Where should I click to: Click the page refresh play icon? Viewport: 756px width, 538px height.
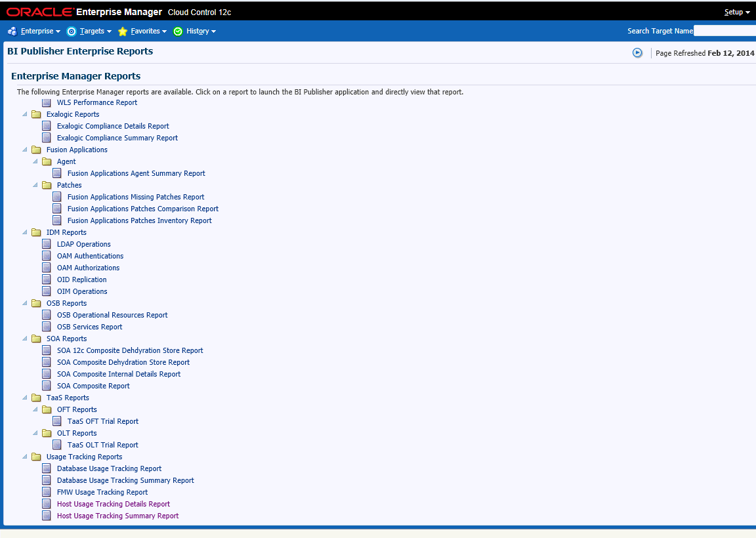pyautogui.click(x=637, y=53)
